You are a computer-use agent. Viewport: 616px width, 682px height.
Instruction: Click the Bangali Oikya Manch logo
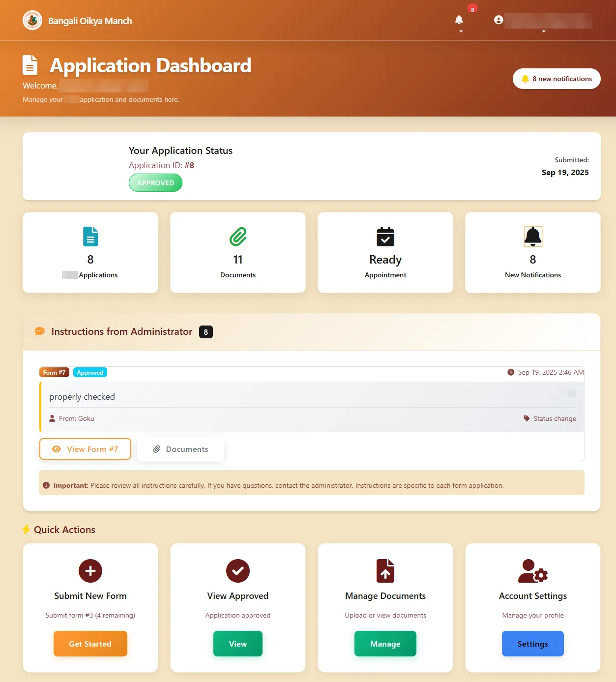coord(32,20)
